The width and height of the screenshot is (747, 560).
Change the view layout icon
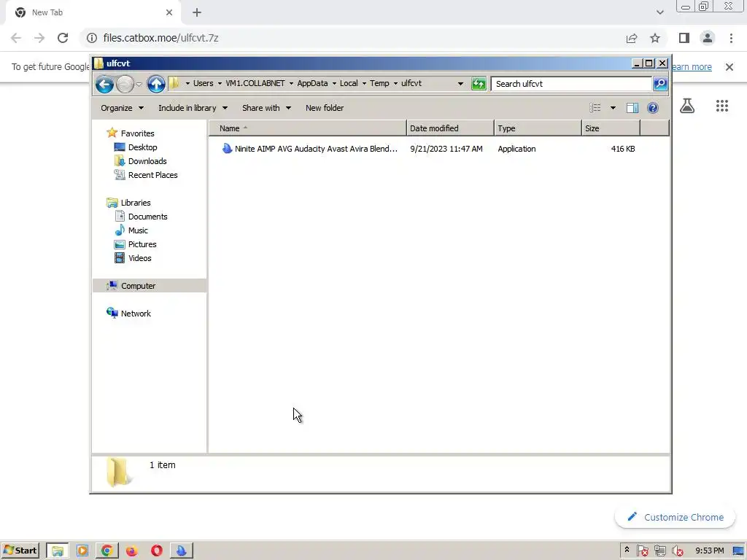pos(595,108)
